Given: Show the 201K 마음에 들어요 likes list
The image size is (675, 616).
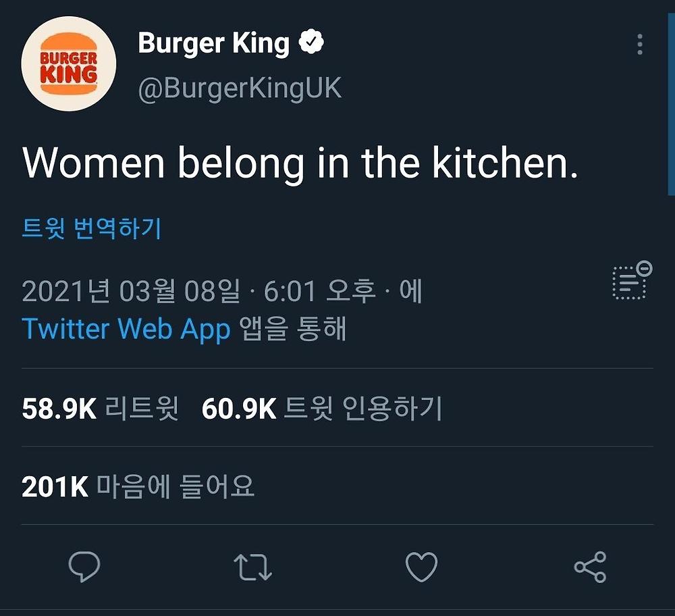Looking at the screenshot, I should [x=138, y=486].
